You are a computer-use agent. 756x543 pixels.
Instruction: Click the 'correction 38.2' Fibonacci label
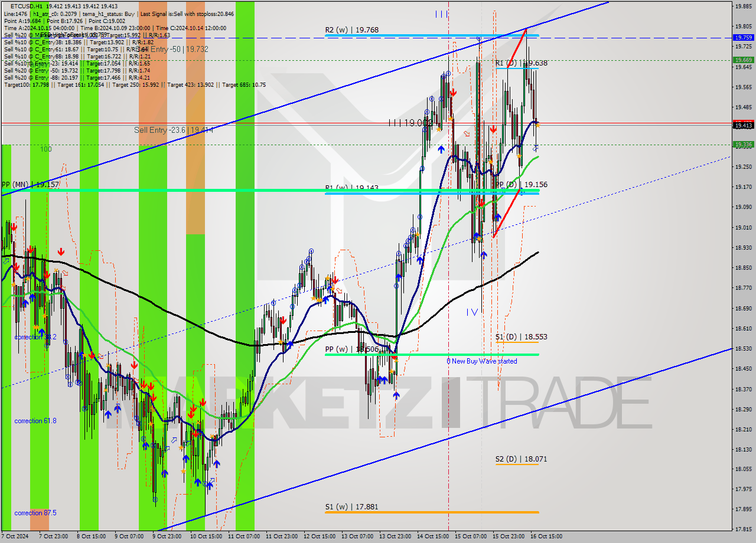[x=35, y=337]
